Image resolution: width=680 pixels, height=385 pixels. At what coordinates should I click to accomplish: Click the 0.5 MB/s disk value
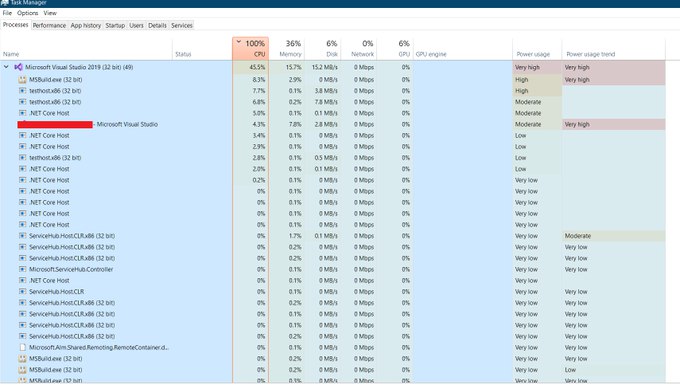pos(326,158)
